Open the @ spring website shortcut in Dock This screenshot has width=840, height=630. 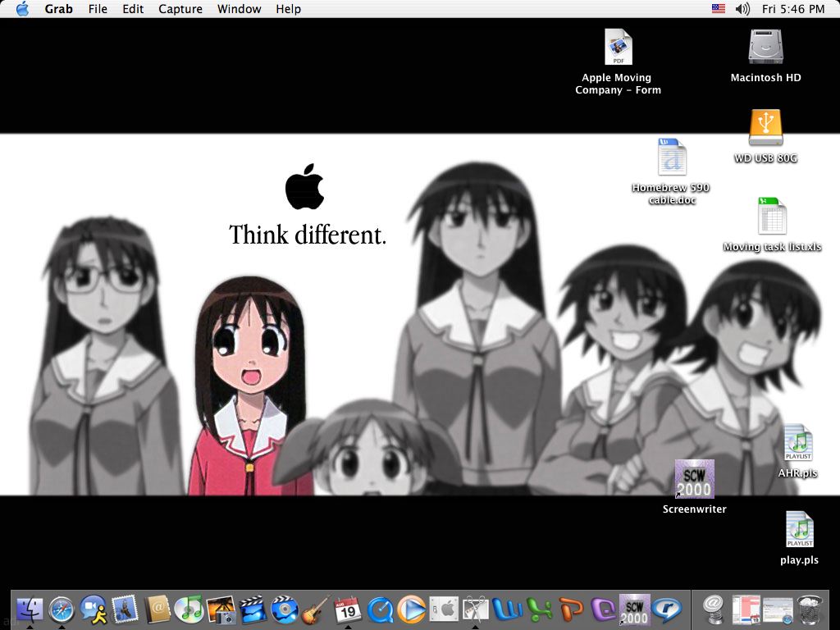[x=714, y=609]
